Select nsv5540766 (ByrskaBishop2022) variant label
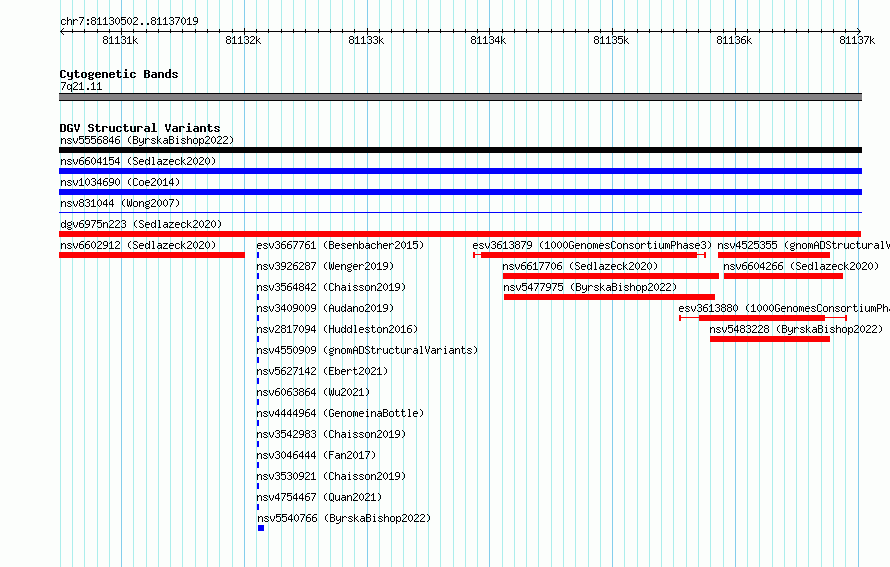 point(344,518)
